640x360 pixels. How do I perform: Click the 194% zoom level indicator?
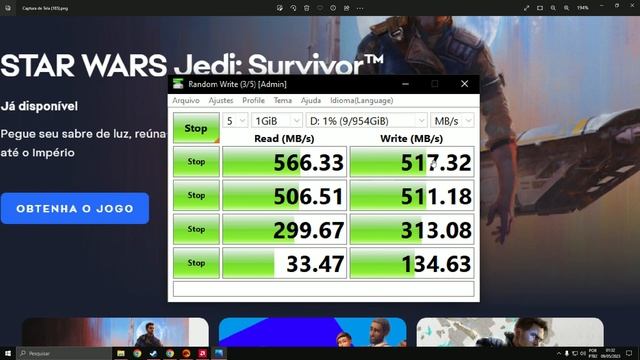(583, 8)
